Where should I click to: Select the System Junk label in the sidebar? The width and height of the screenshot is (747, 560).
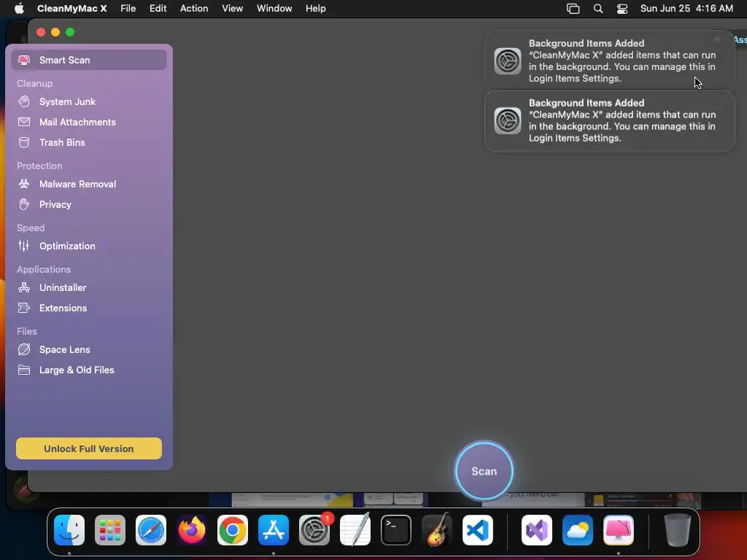click(67, 101)
